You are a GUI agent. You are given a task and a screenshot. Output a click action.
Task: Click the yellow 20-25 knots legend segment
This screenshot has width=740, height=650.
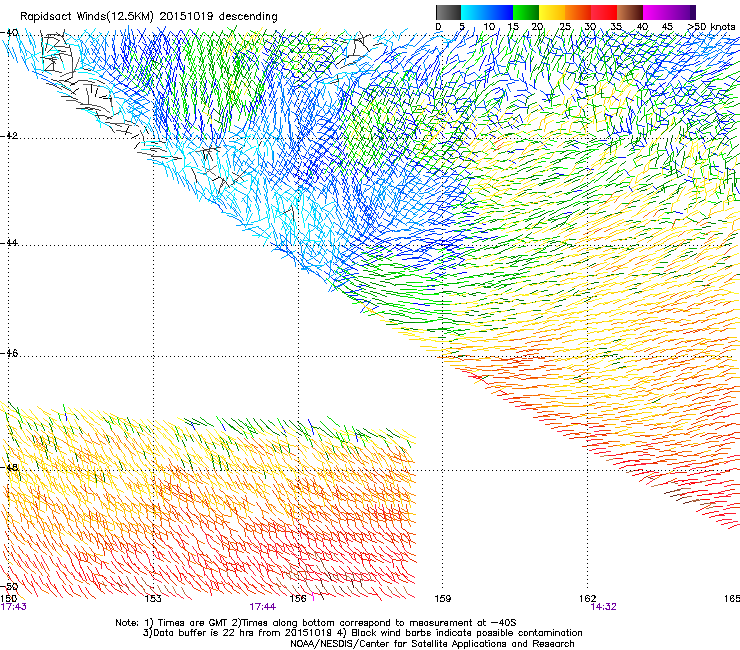pos(552,12)
